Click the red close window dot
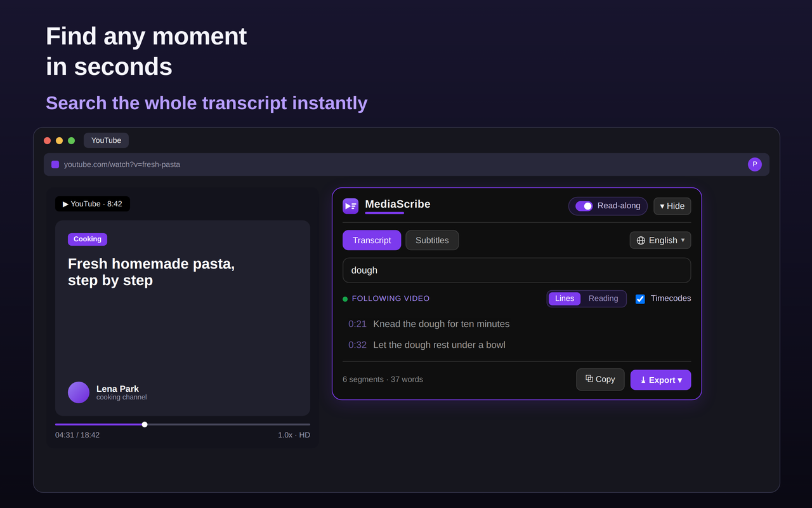This screenshot has height=508, width=812. pos(47,140)
